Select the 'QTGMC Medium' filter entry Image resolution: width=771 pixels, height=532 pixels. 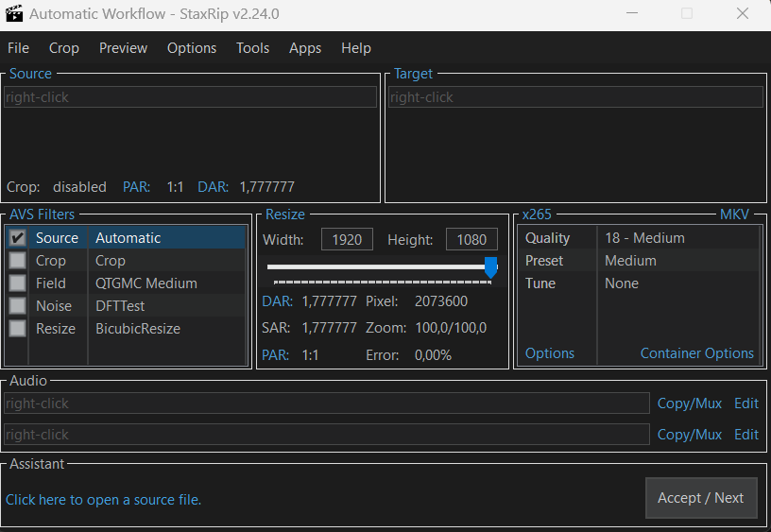146,283
